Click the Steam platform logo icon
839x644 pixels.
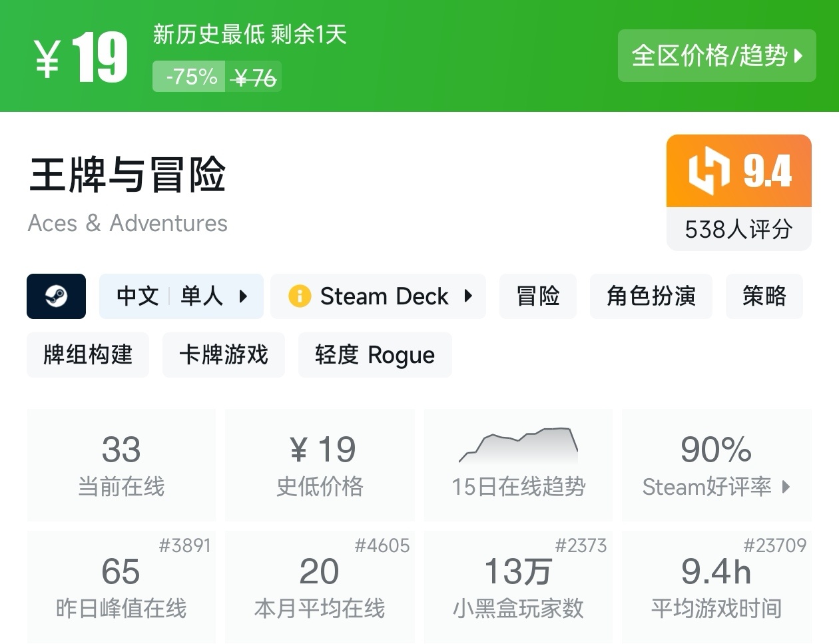56,296
